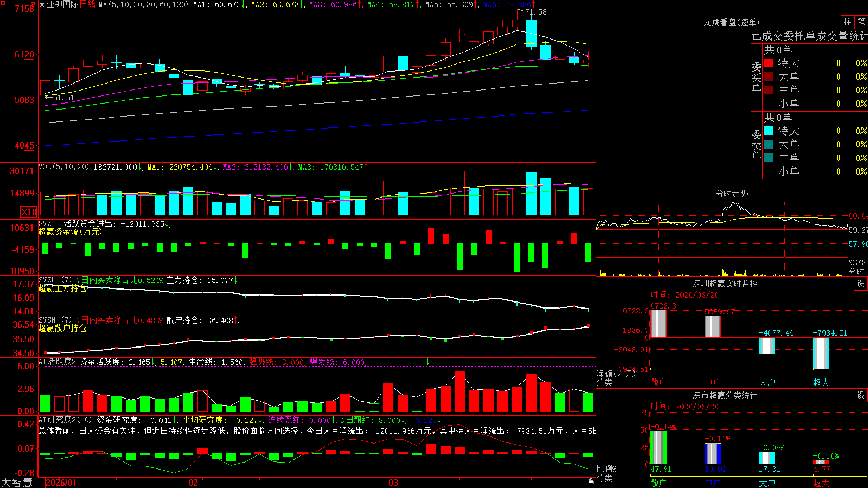Click the green MA4: 58.817 value label
Image resolution: width=868 pixels, height=488 pixels.
click(x=394, y=4)
